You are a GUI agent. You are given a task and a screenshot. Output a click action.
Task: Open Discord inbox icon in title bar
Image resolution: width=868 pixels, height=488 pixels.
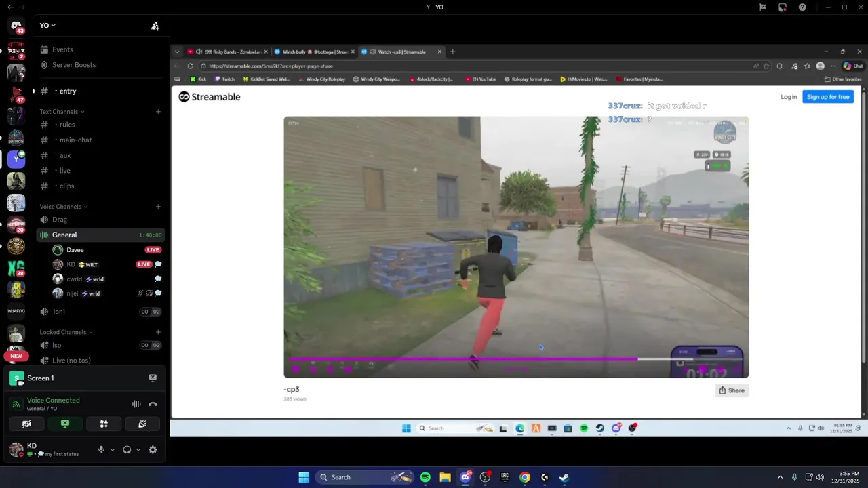[782, 7]
